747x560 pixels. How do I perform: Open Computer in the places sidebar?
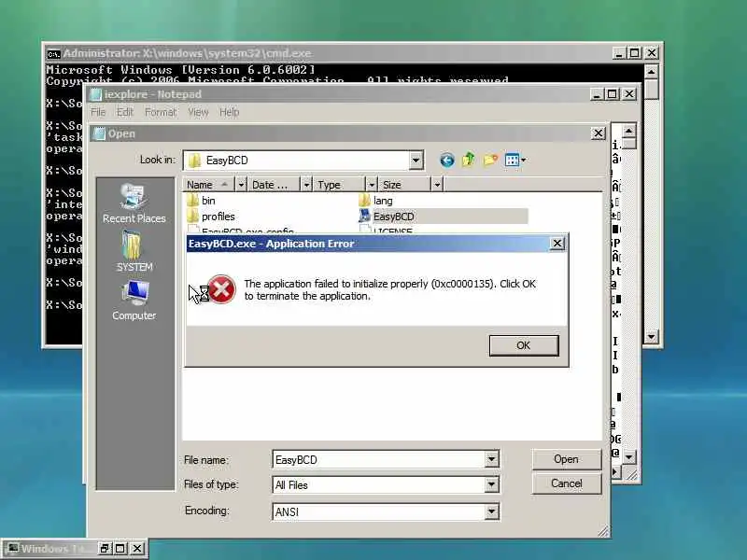click(134, 301)
